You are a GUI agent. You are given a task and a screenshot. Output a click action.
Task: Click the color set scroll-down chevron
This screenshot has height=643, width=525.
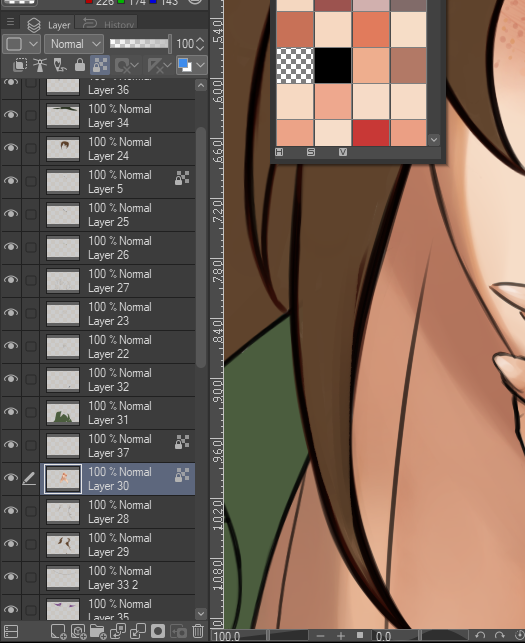pos(434,140)
